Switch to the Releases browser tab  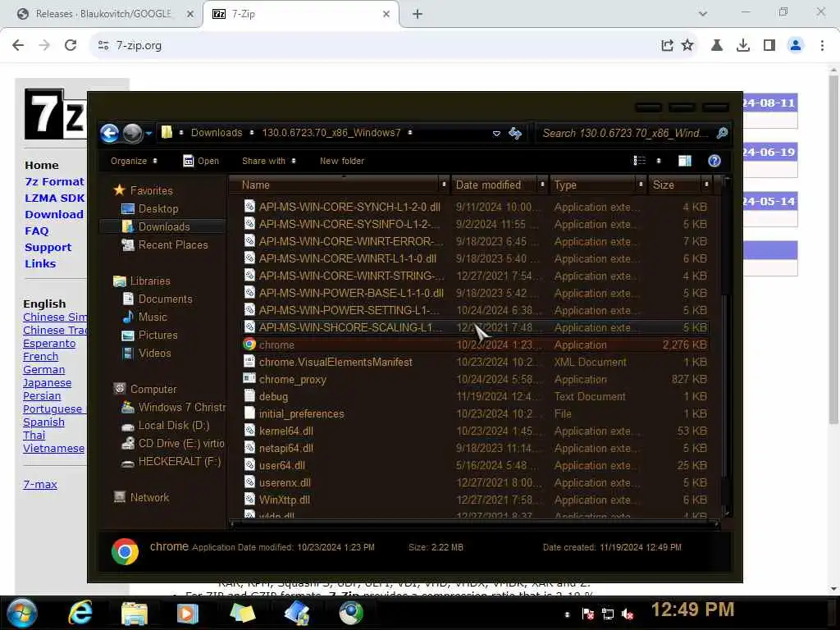(102, 14)
